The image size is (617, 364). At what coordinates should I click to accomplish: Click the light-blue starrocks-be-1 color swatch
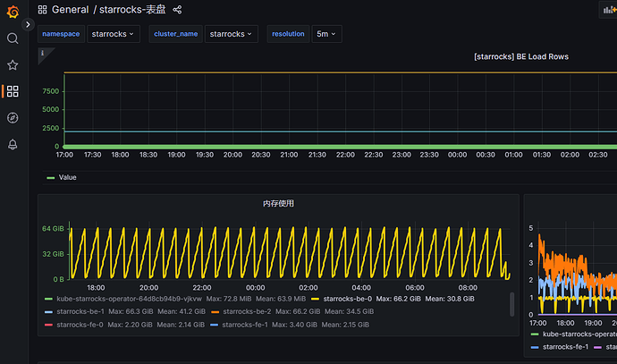point(49,311)
